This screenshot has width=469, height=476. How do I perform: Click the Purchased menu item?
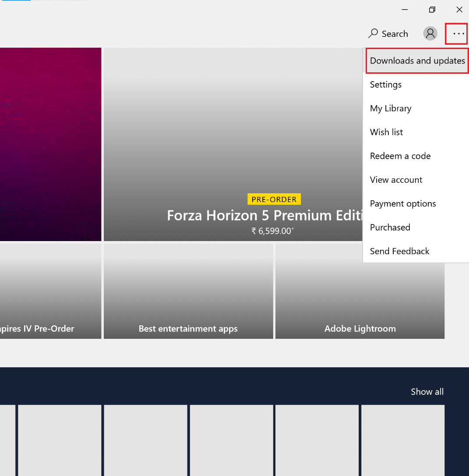[390, 227]
